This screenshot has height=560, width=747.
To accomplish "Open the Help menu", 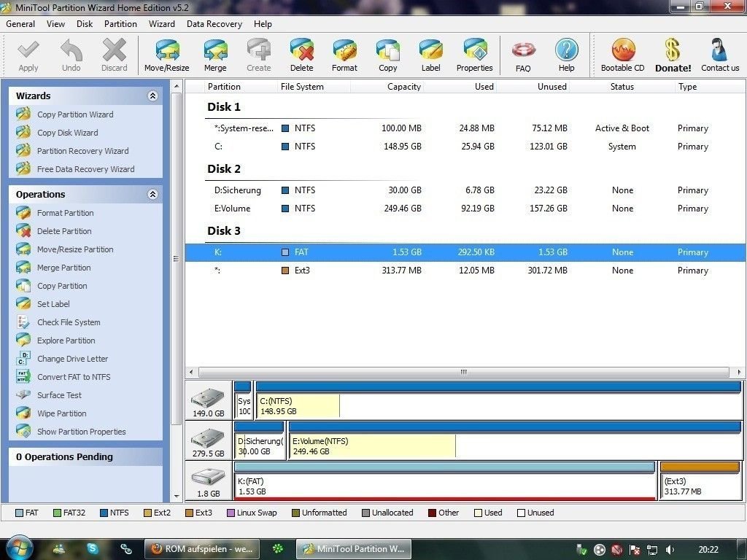I will (263, 24).
